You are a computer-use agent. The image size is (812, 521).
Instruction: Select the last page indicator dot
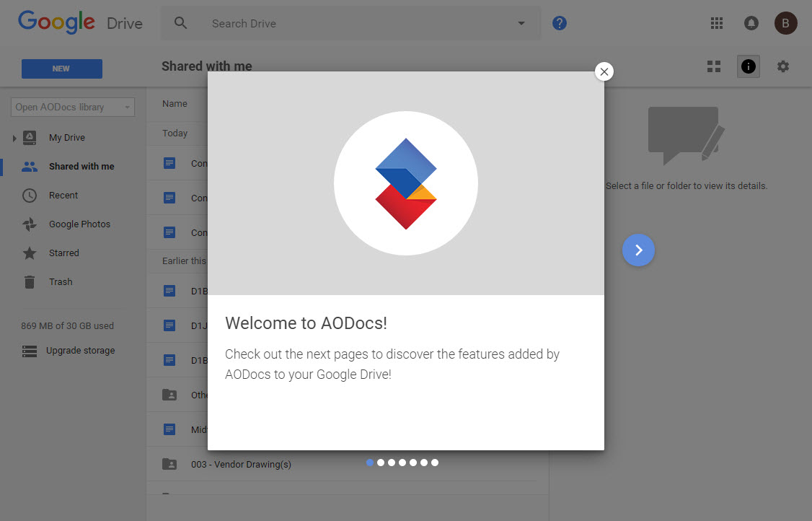pyautogui.click(x=434, y=463)
